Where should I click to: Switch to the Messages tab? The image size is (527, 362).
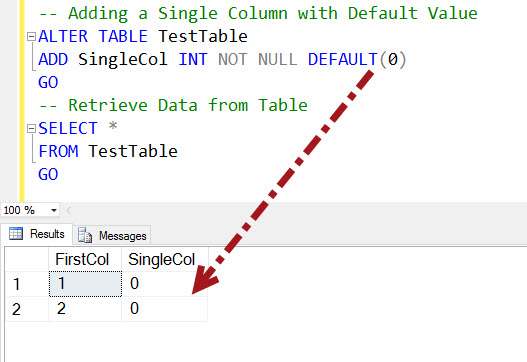pos(112,235)
